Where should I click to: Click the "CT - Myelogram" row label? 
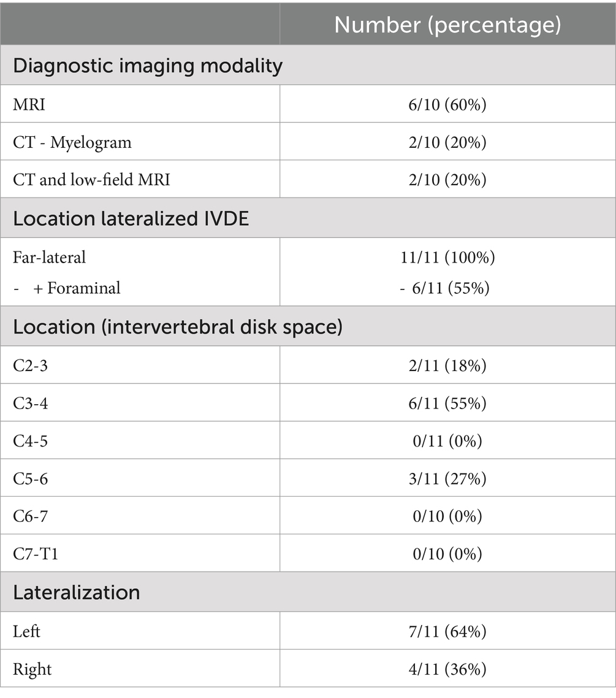pyautogui.click(x=72, y=142)
